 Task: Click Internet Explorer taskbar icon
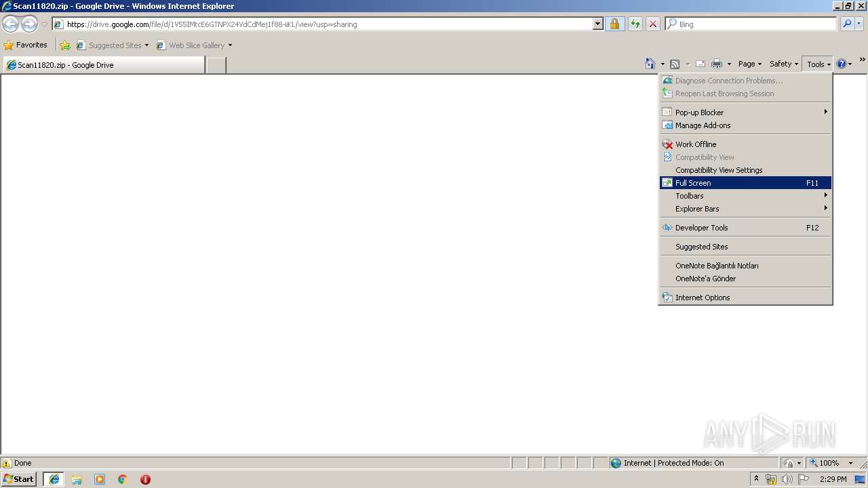pos(54,479)
